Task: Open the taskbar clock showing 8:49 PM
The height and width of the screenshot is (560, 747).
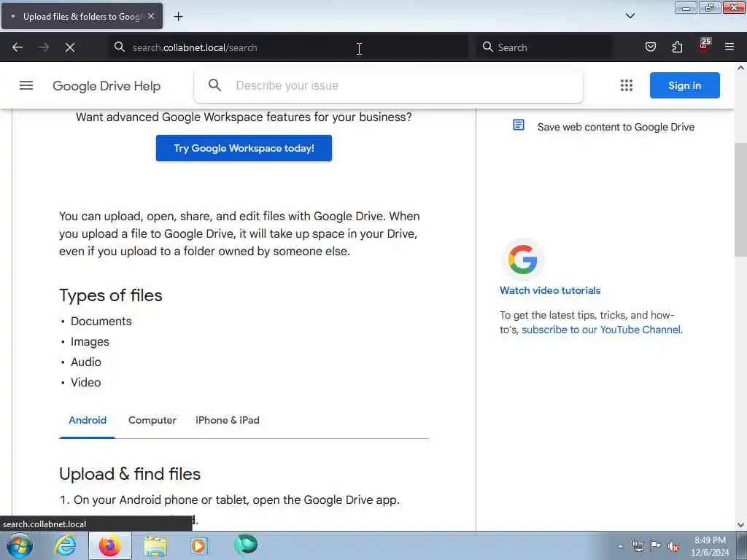Action: click(x=710, y=546)
